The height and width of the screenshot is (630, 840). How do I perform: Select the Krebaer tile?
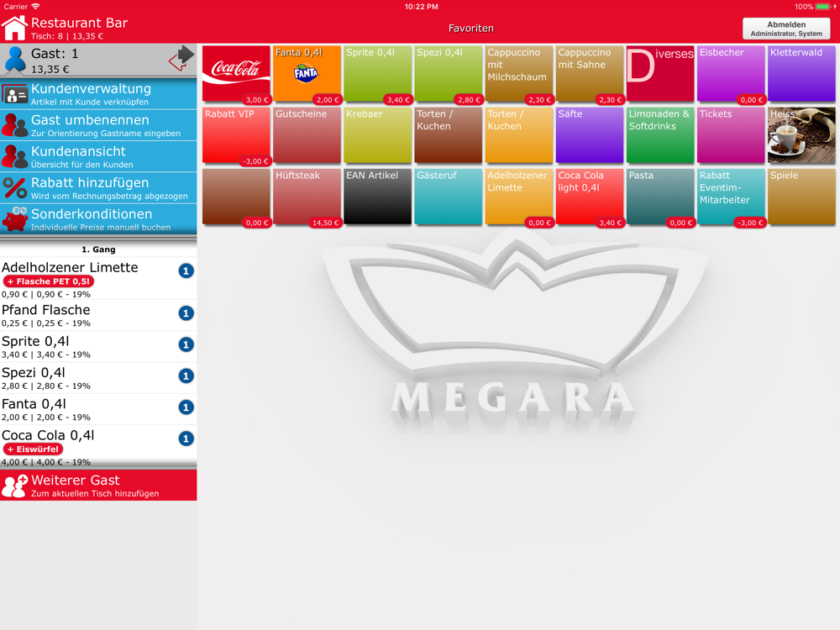click(378, 135)
